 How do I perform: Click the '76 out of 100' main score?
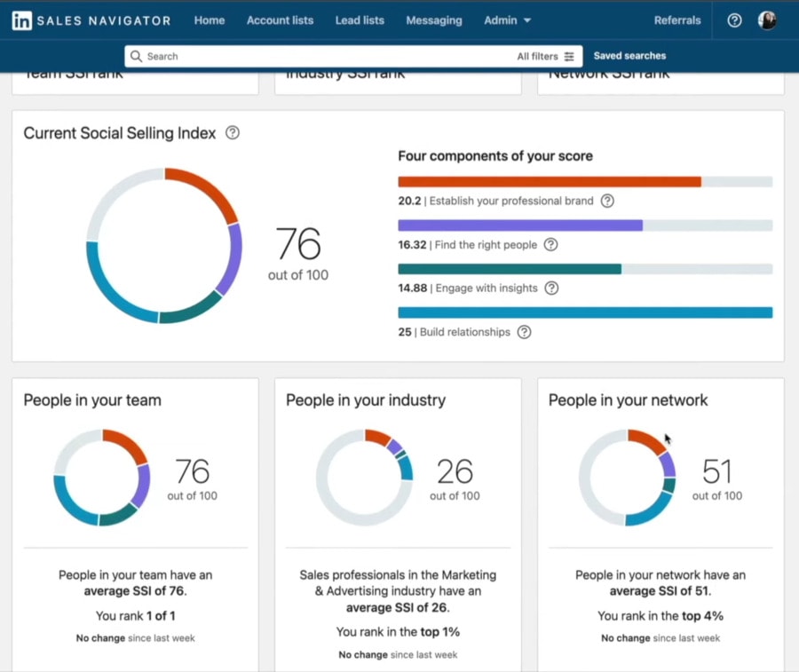click(x=298, y=253)
